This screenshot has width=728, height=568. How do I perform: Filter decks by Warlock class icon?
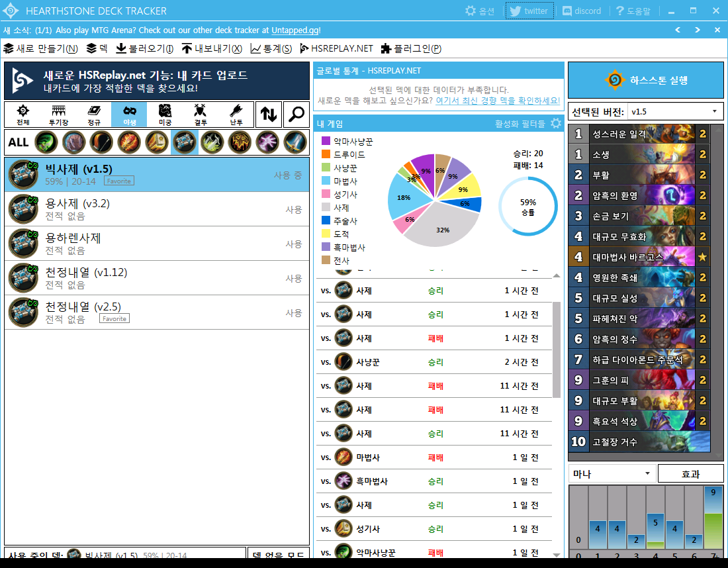(x=268, y=142)
